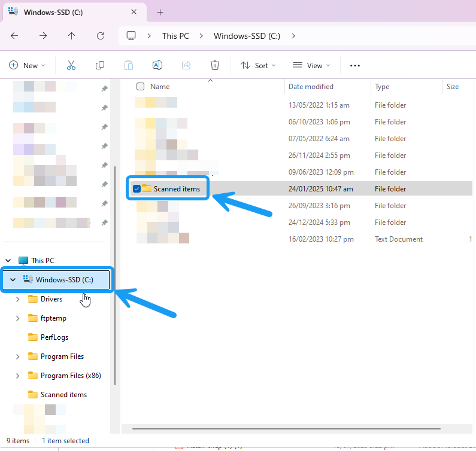Viewport: 476px width, 451px height.
Task: Sort by the Size column header
Action: pos(452,87)
